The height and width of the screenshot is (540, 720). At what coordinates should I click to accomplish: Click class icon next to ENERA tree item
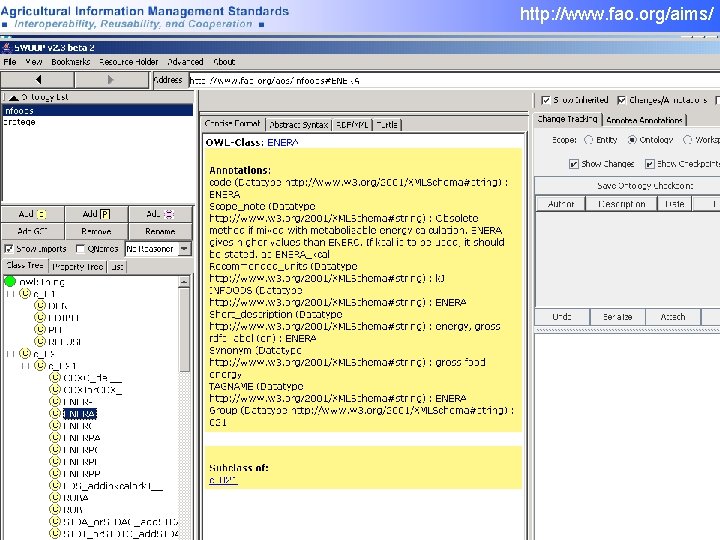click(x=55, y=413)
